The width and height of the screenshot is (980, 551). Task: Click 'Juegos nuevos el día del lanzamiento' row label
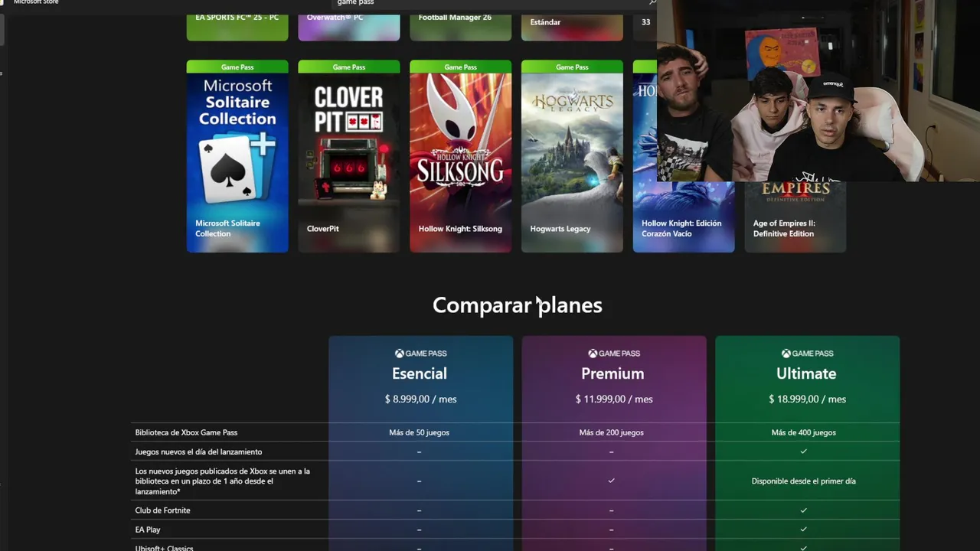pyautogui.click(x=198, y=452)
